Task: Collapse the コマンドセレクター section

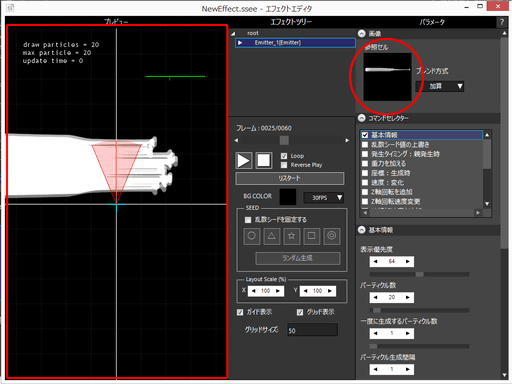Action: [x=362, y=118]
